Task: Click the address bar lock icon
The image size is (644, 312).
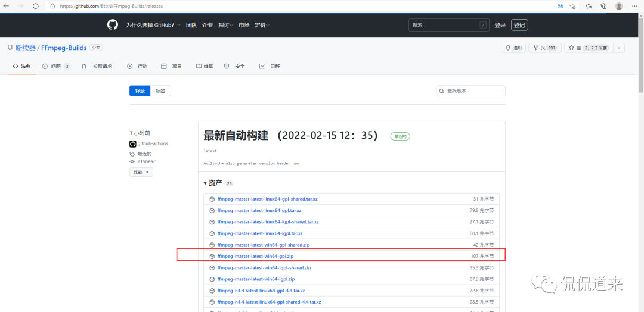Action: click(x=52, y=6)
